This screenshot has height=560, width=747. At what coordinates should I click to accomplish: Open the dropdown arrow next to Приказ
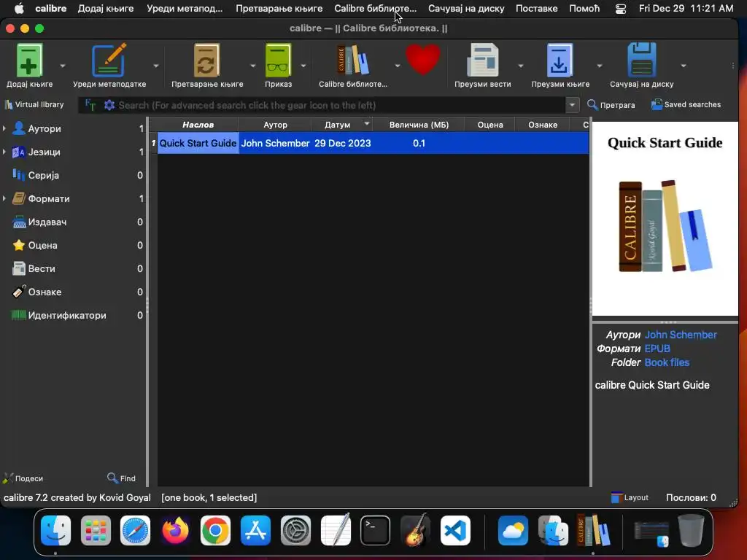pyautogui.click(x=303, y=66)
